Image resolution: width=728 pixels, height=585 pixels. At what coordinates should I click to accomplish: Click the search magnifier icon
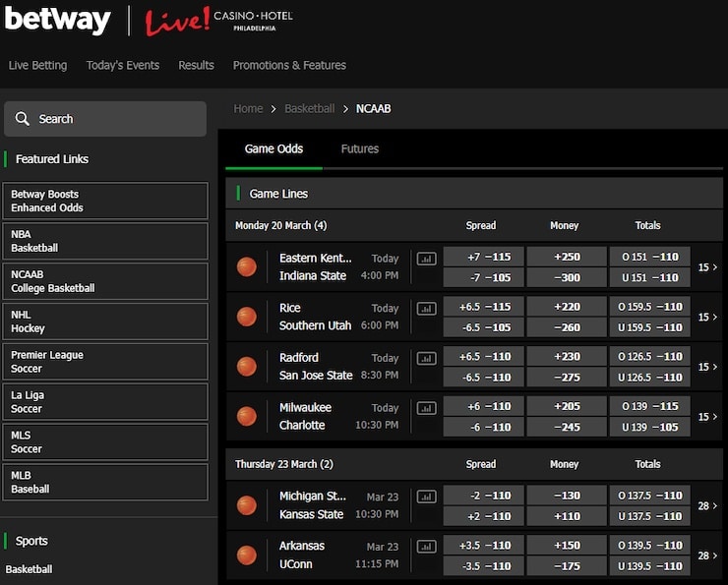[22, 119]
